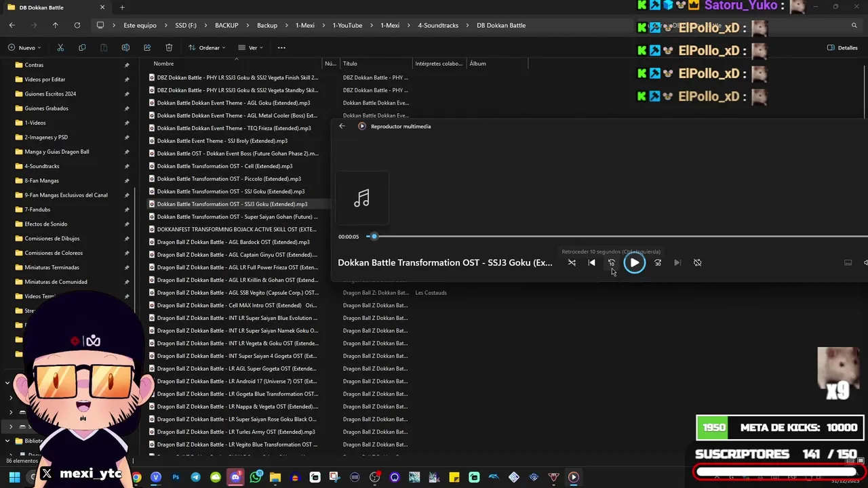
Task: Open 'Efectos de Sonido' sidebar folder
Action: click(45, 224)
